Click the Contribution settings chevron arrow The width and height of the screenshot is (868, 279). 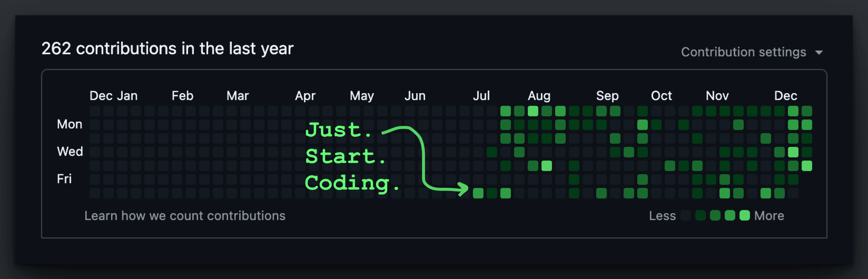820,52
